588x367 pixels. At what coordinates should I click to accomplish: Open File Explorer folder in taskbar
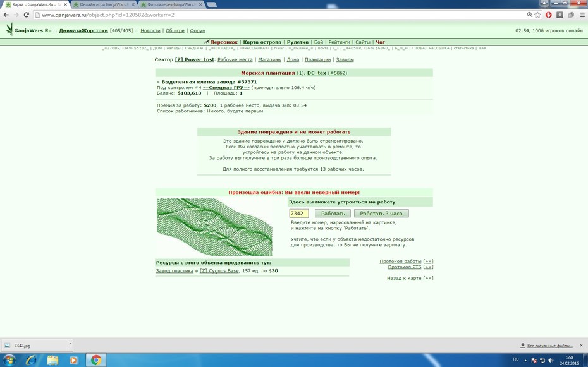(52, 360)
